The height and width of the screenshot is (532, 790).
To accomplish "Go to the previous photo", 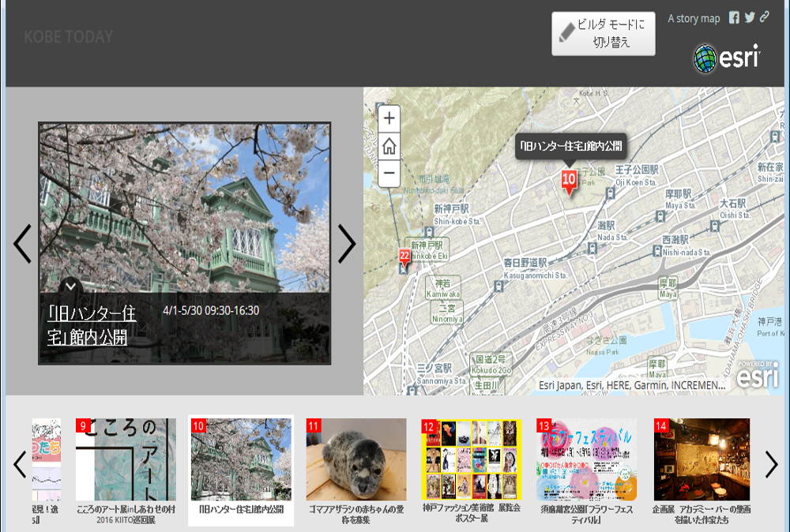I will click(22, 244).
